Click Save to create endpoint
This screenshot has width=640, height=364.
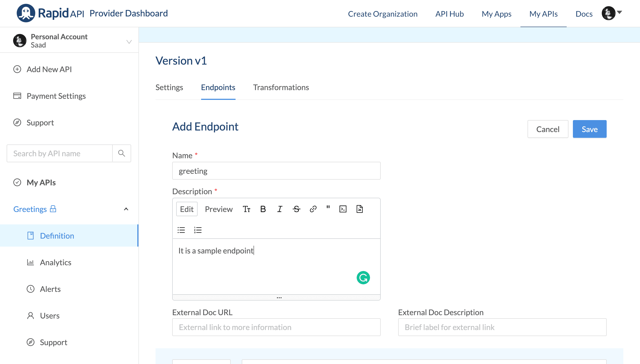click(590, 129)
